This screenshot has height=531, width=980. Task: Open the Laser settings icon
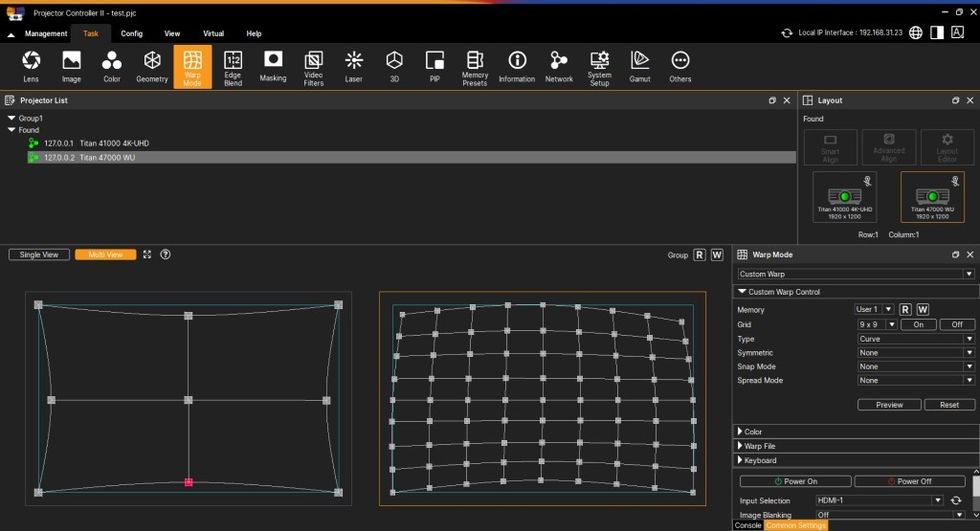coord(354,66)
